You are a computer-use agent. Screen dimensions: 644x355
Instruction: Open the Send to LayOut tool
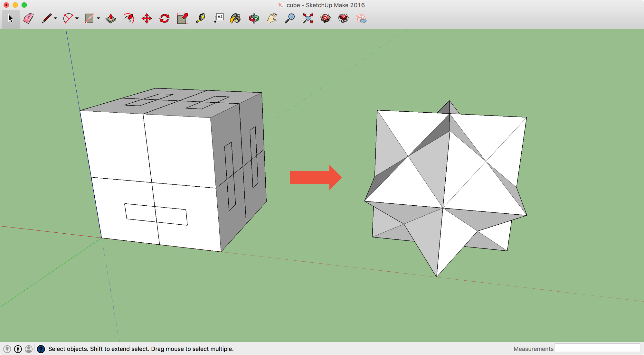click(361, 19)
